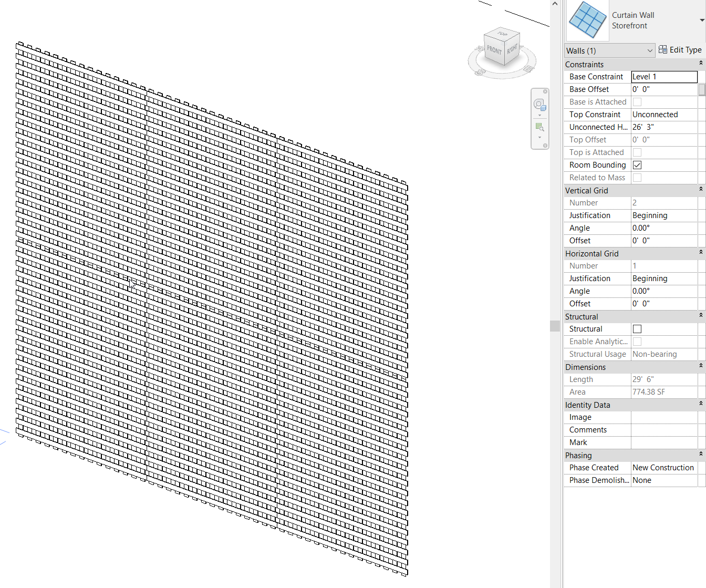Viewport: 706px width, 588px height.
Task: Close the navigation bar using its X
Action: click(545, 91)
